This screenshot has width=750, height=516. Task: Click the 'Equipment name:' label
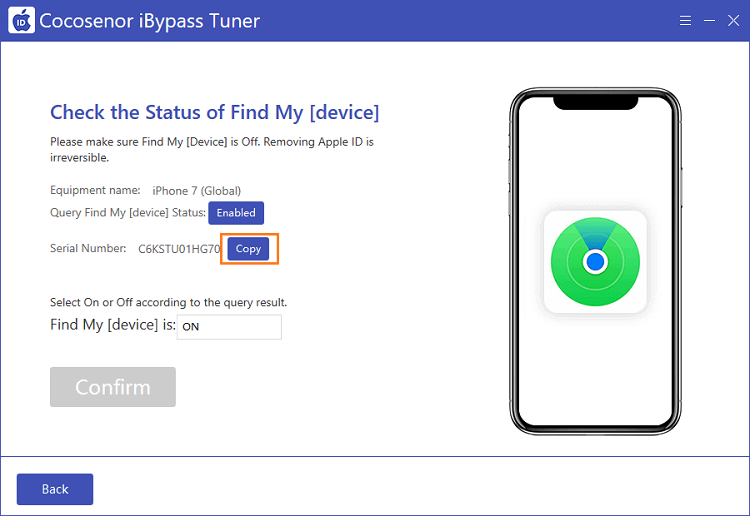pyautogui.click(x=95, y=190)
